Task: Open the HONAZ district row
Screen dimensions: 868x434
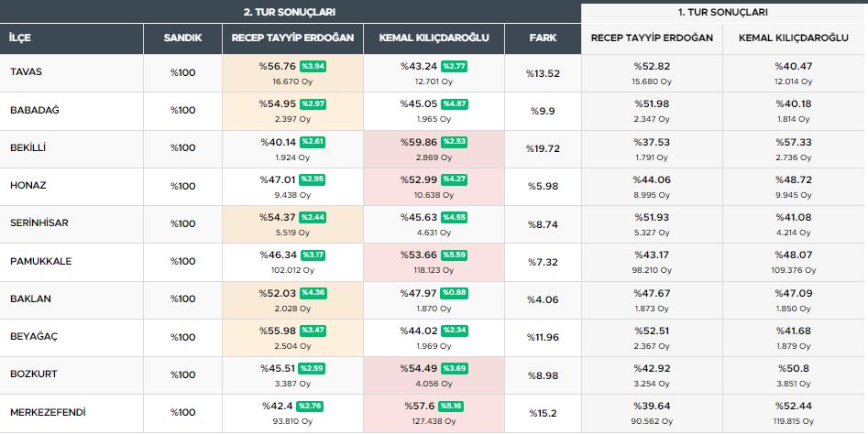Action: (432, 186)
